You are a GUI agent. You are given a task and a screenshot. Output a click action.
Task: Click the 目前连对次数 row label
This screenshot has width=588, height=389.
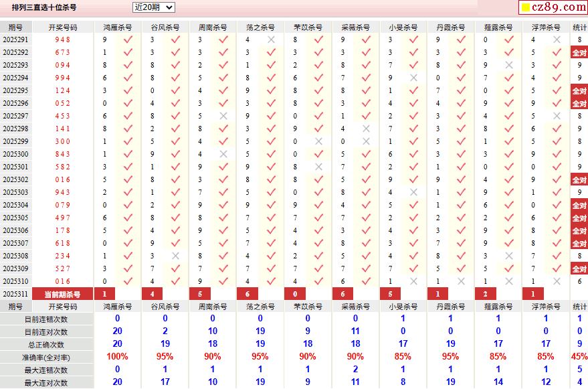click(x=46, y=332)
